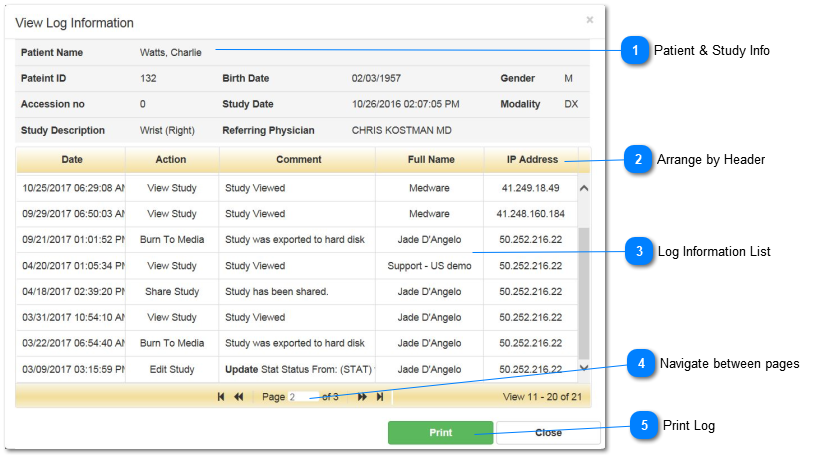Image resolution: width=816 pixels, height=458 pixels.
Task: Click study description 'Wrist (Right)'
Action: [x=167, y=131]
